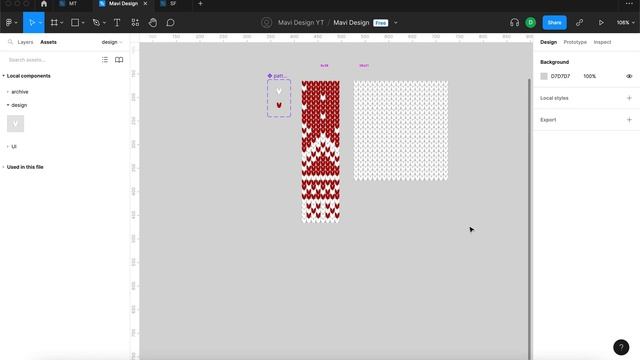Open file name options chevron
Image resolution: width=640 pixels, height=360 pixels.
pyautogui.click(x=396, y=23)
